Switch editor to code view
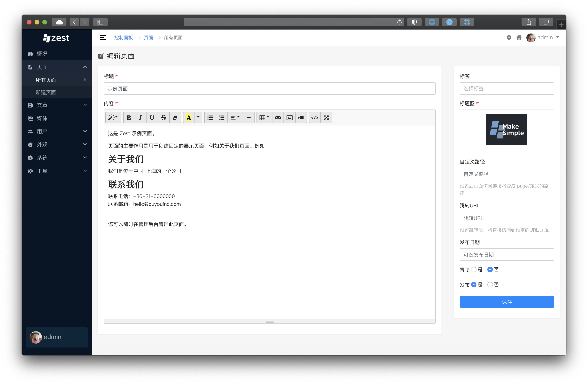 (x=315, y=117)
